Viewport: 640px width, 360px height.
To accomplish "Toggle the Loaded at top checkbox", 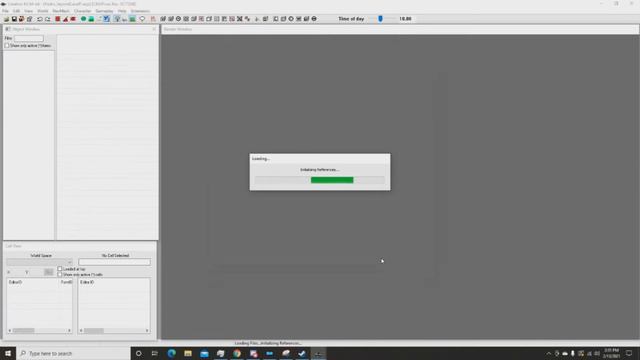I will (x=60, y=269).
